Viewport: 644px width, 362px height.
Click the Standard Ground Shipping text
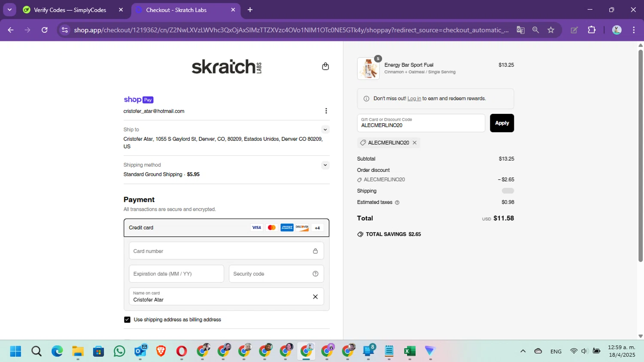pos(153,174)
